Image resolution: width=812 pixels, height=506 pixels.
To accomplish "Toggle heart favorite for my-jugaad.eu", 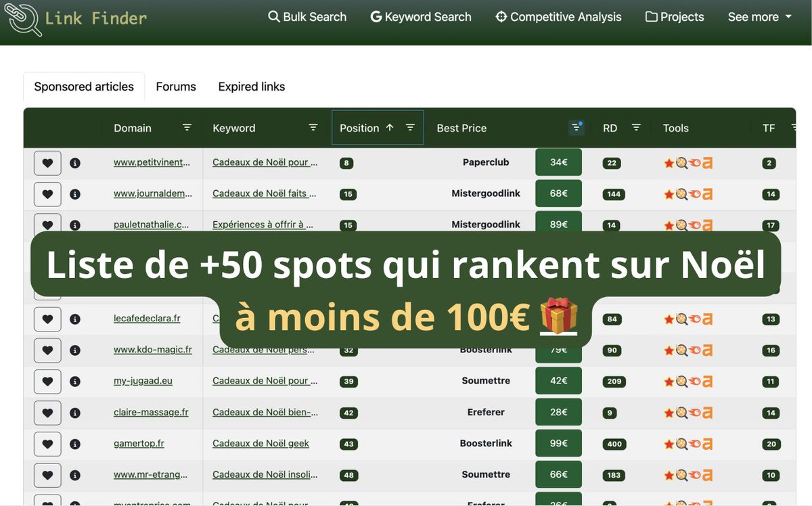I will tap(47, 382).
